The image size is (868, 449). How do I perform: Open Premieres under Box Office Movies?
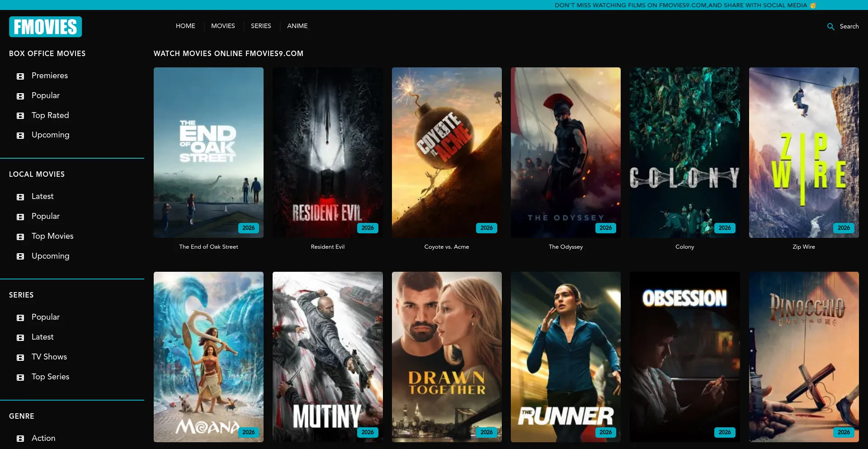(x=50, y=76)
